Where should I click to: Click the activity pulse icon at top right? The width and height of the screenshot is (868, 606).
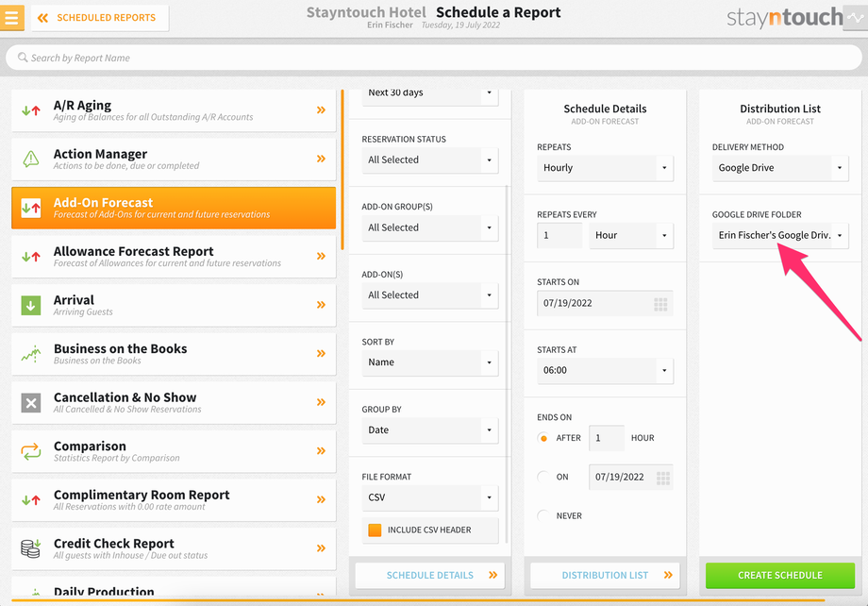pyautogui.click(x=856, y=18)
